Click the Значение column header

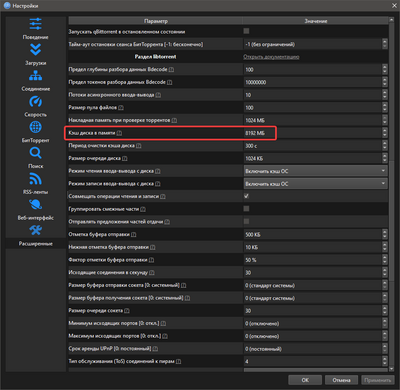316,21
